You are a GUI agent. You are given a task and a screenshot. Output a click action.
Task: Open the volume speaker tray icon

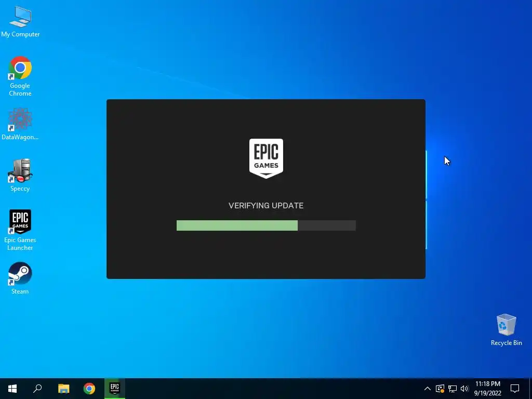(464, 389)
